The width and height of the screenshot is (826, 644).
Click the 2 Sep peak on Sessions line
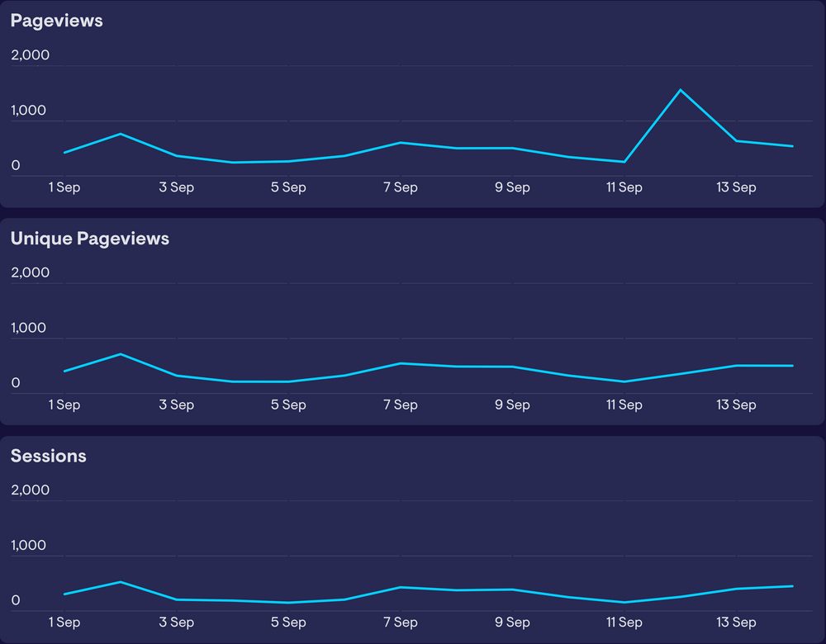[x=121, y=581]
